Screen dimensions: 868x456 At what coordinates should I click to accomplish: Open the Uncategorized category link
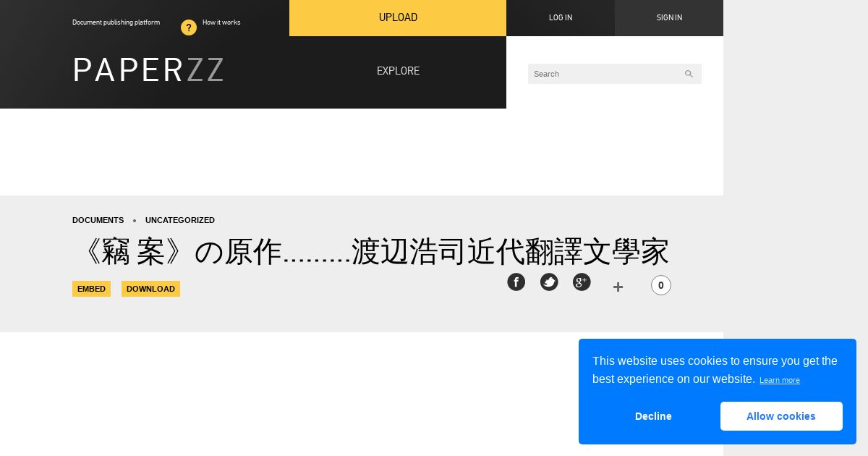(x=180, y=220)
